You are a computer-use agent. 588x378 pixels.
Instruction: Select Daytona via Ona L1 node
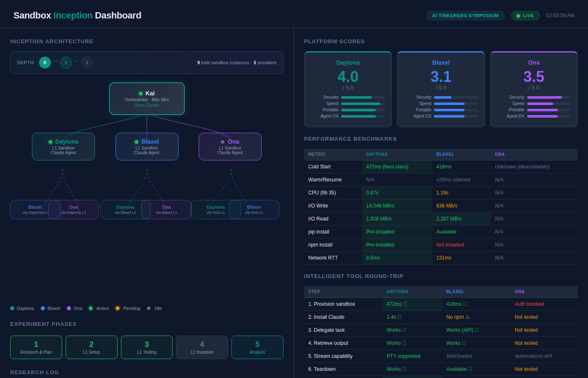point(216,210)
